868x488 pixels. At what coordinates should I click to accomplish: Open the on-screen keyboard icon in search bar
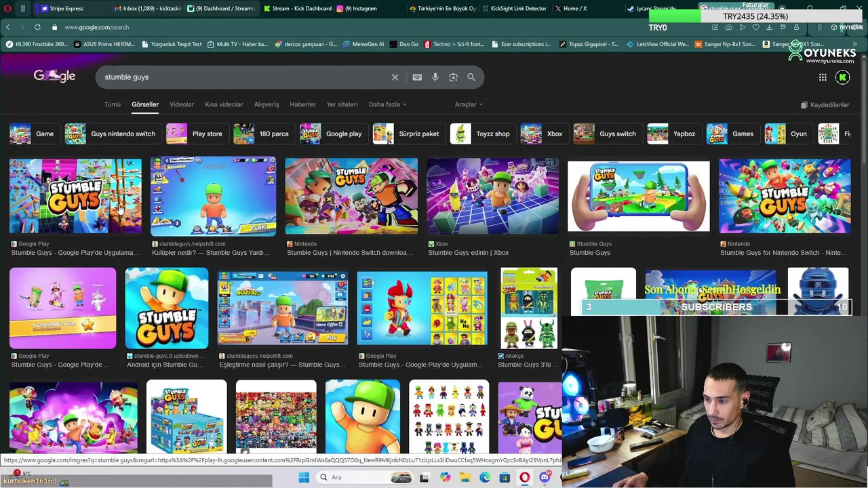coord(417,77)
